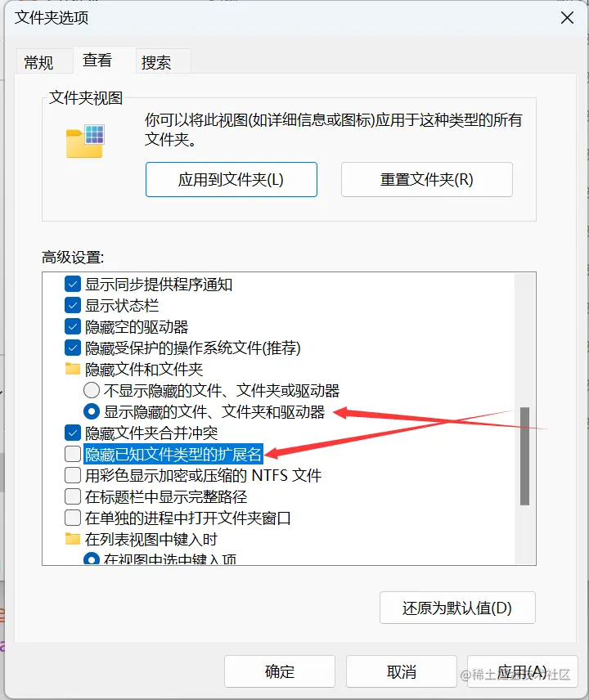Enable 在标题栏中显示完整路径 checkbox
This screenshot has width=589, height=700.
(x=72, y=496)
